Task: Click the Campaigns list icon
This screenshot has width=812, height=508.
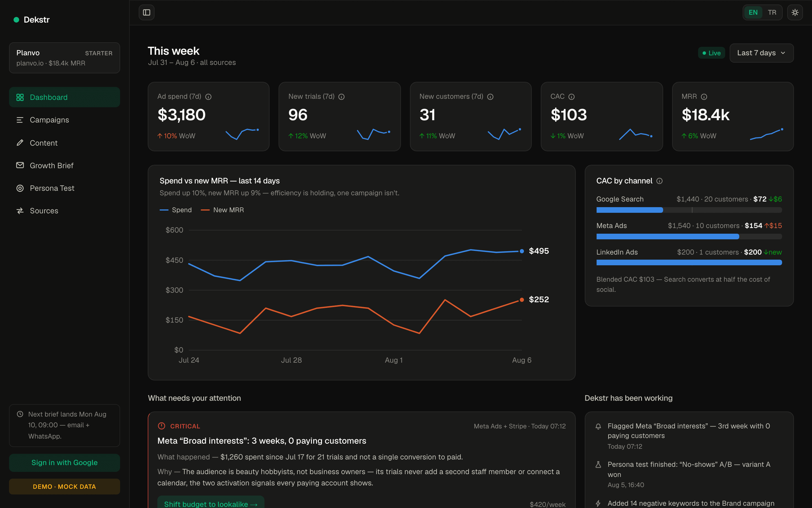Action: 20,120
